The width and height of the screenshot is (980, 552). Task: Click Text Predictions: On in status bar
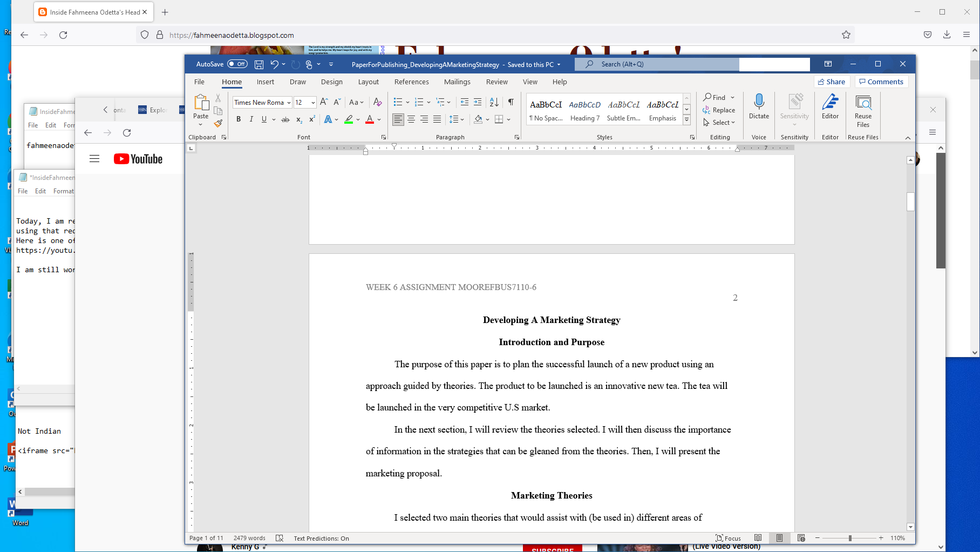click(x=321, y=538)
